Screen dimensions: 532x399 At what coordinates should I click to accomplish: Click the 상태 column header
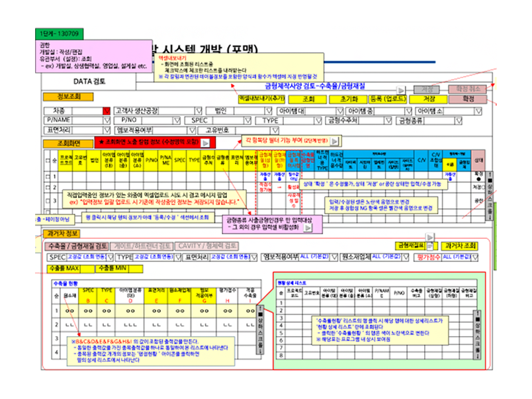coord(478,160)
